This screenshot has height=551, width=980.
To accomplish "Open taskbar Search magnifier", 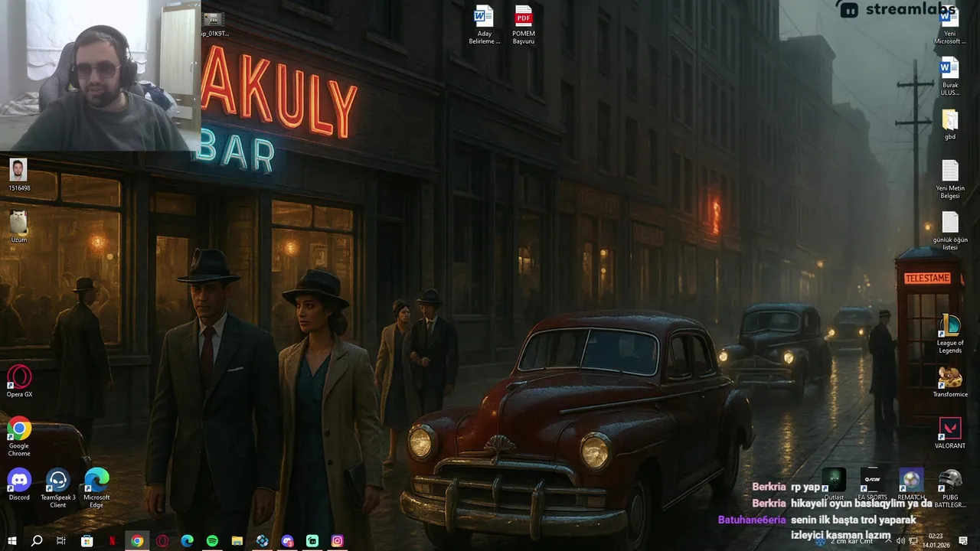I will tap(36, 541).
